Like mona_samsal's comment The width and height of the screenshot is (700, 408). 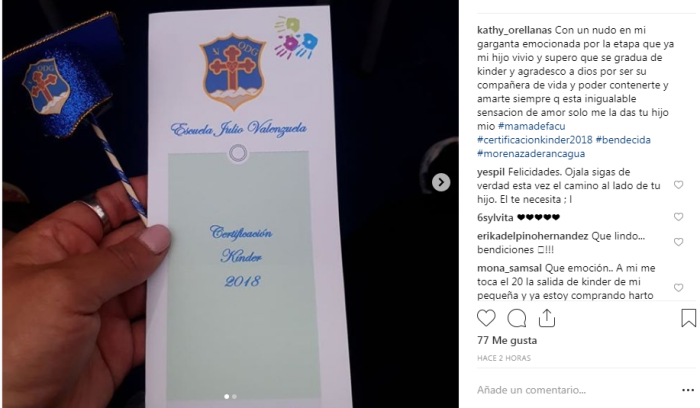pyautogui.click(x=678, y=288)
